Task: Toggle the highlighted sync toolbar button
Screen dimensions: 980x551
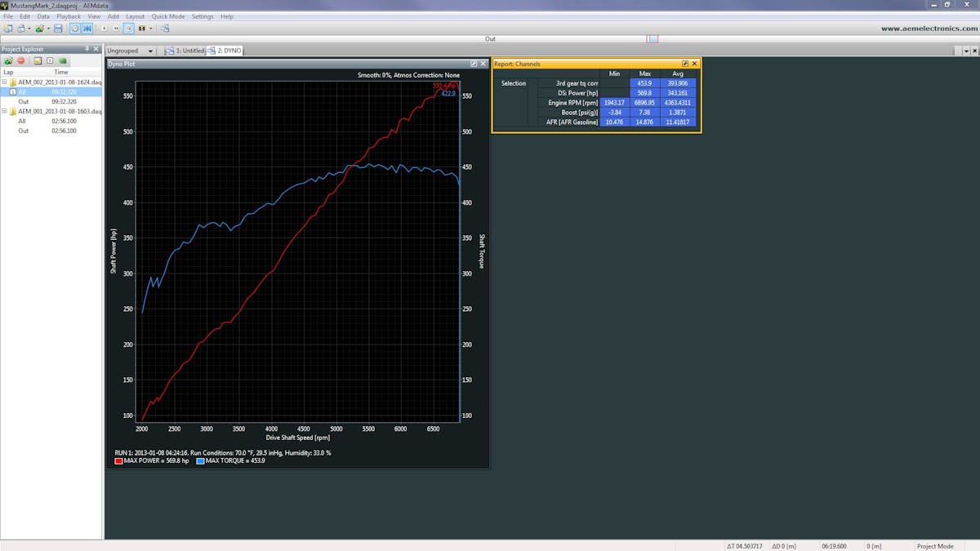Action: click(74, 28)
